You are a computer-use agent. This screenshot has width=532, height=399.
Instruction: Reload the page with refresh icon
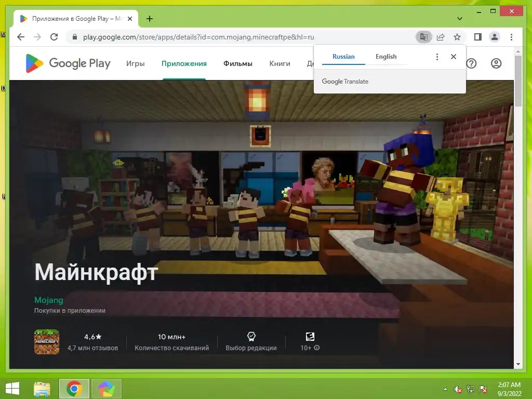click(54, 37)
